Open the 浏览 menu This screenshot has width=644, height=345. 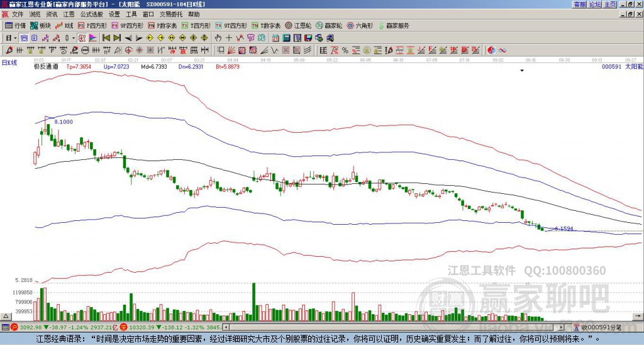[35, 14]
